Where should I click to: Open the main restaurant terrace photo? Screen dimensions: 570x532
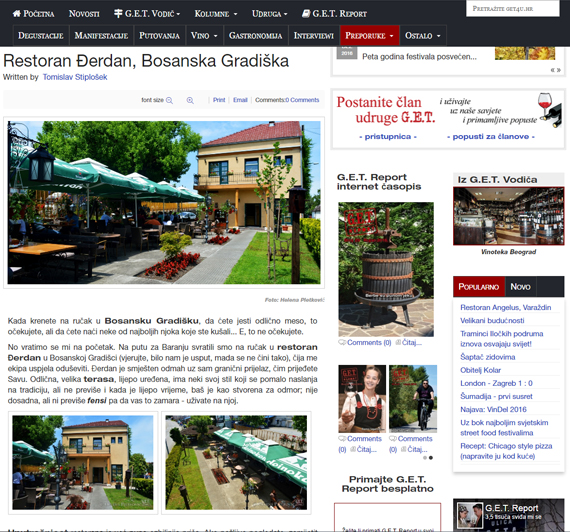tap(164, 203)
